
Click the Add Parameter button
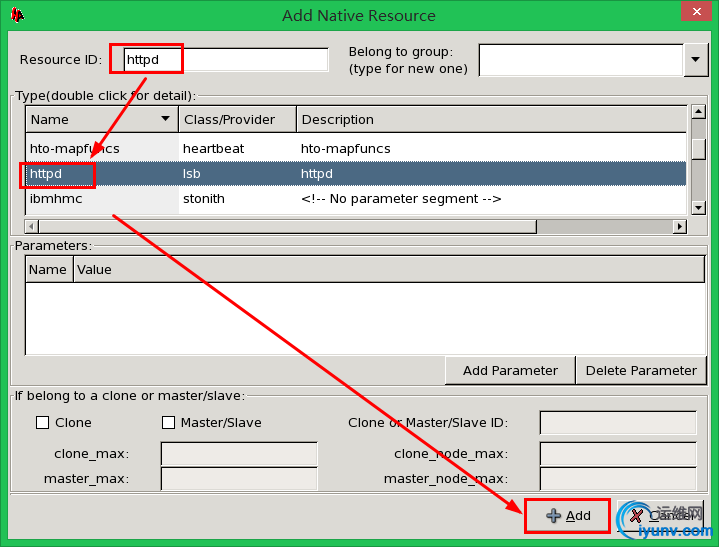click(x=510, y=370)
